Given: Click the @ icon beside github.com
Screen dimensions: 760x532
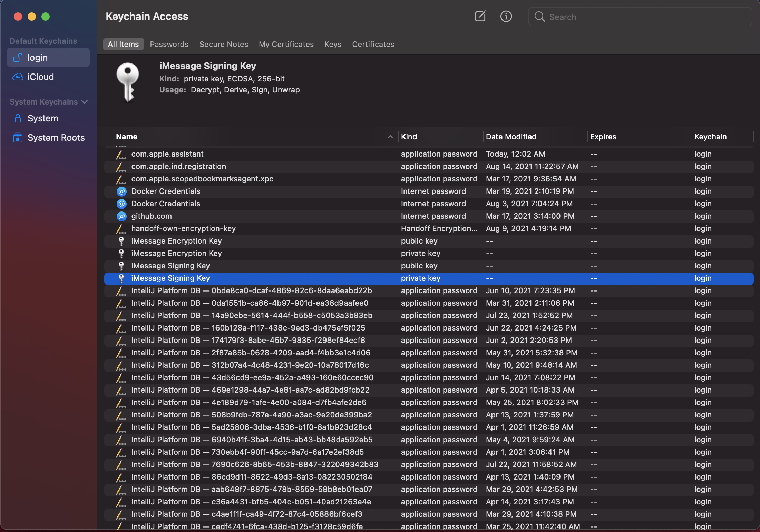Looking at the screenshot, I should [121, 216].
